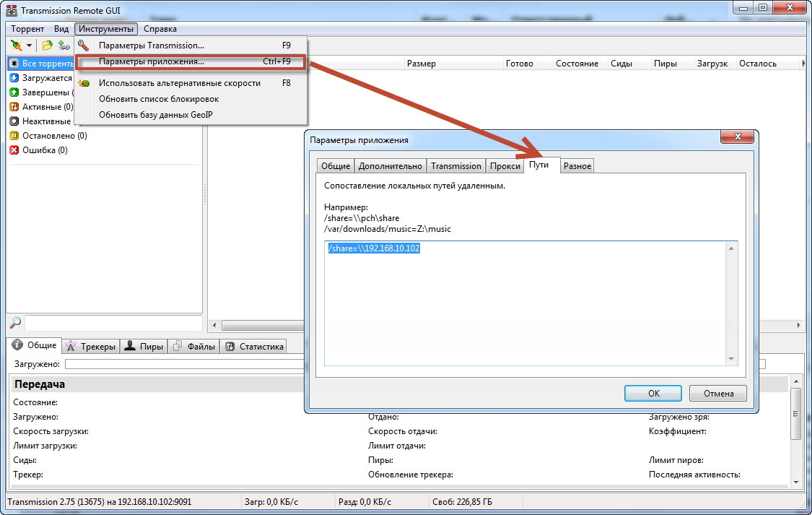Click details panel scroll up arrow
The image size is (812, 515).
(796, 382)
